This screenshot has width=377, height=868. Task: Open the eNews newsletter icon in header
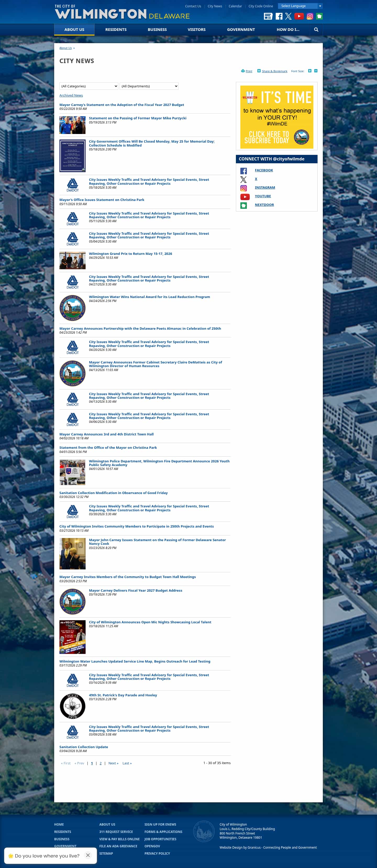[x=268, y=16]
